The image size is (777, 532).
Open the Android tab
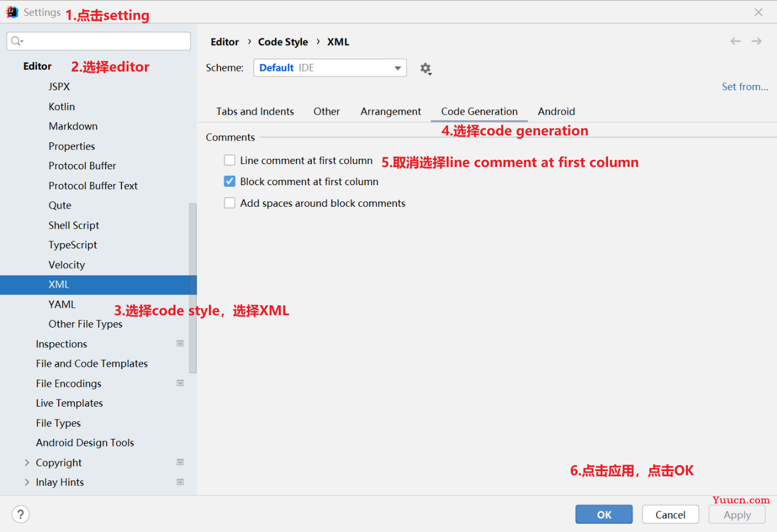tap(557, 111)
